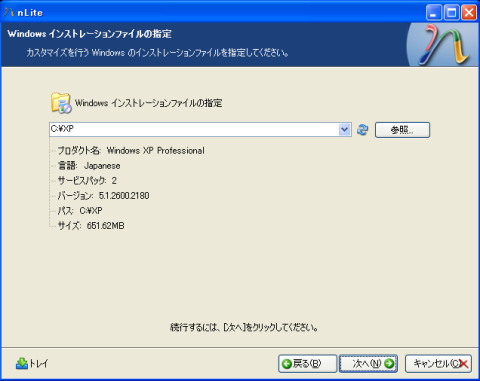Open the path combo box dropdown arrow
The image size is (480, 381).
coord(345,129)
